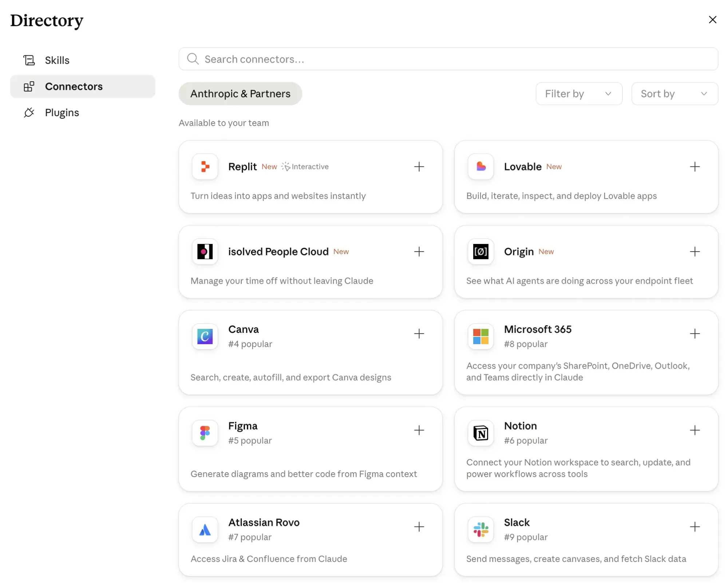Open the Microsoft 365 connector title
This screenshot has width=728, height=583.
(x=538, y=329)
